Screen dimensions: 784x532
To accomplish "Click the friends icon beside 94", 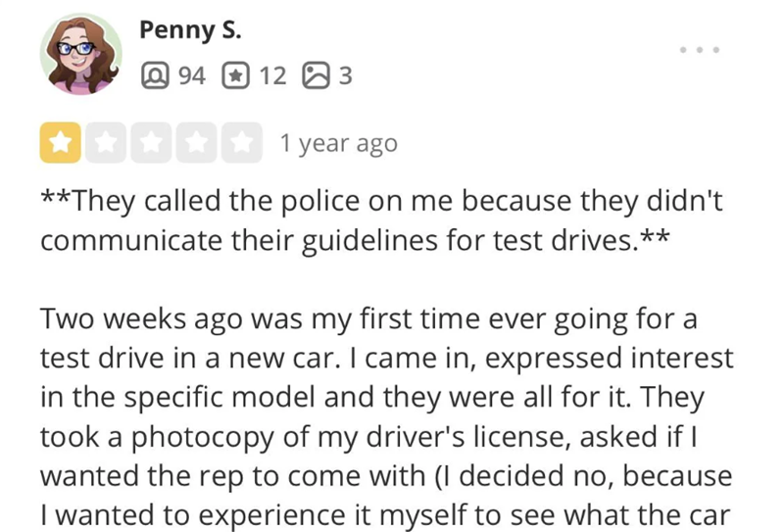I will coord(154,74).
